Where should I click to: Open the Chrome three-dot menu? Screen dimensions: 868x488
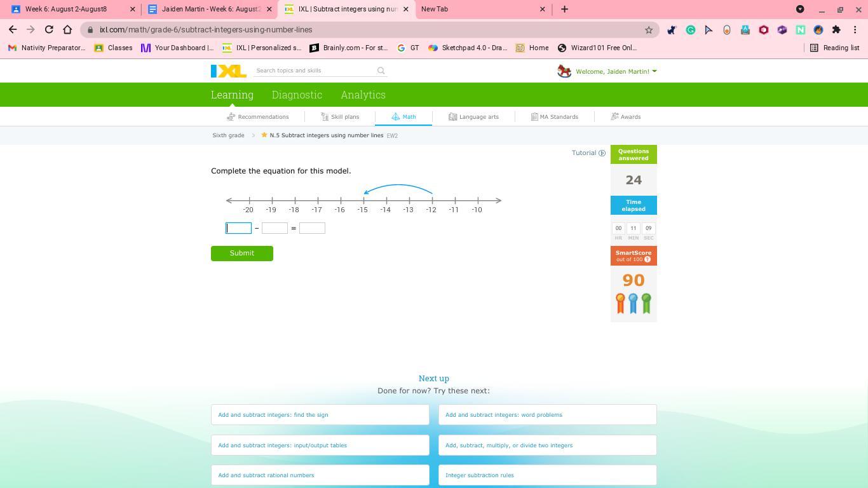click(855, 30)
